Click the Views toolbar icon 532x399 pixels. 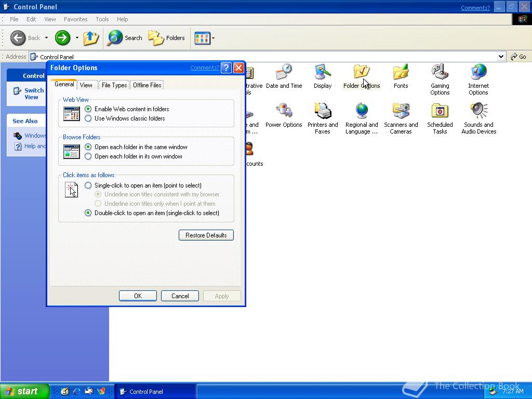point(202,38)
